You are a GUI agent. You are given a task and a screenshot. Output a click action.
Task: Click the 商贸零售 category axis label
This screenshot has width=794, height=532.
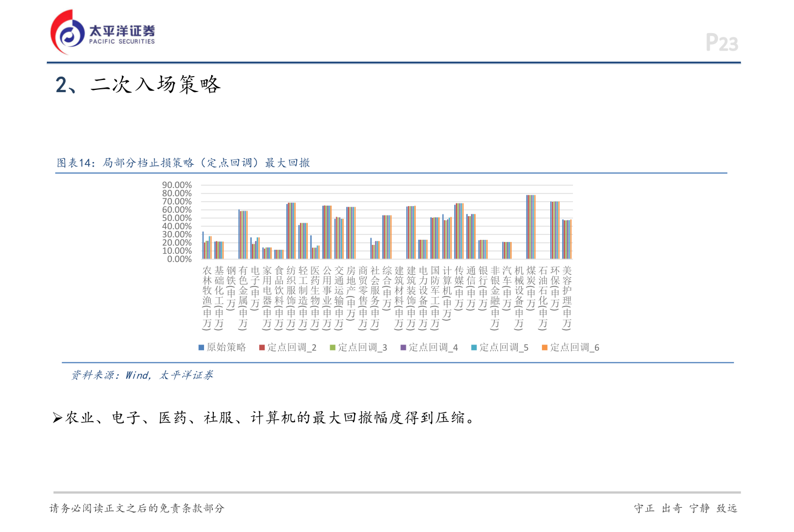pos(363,298)
